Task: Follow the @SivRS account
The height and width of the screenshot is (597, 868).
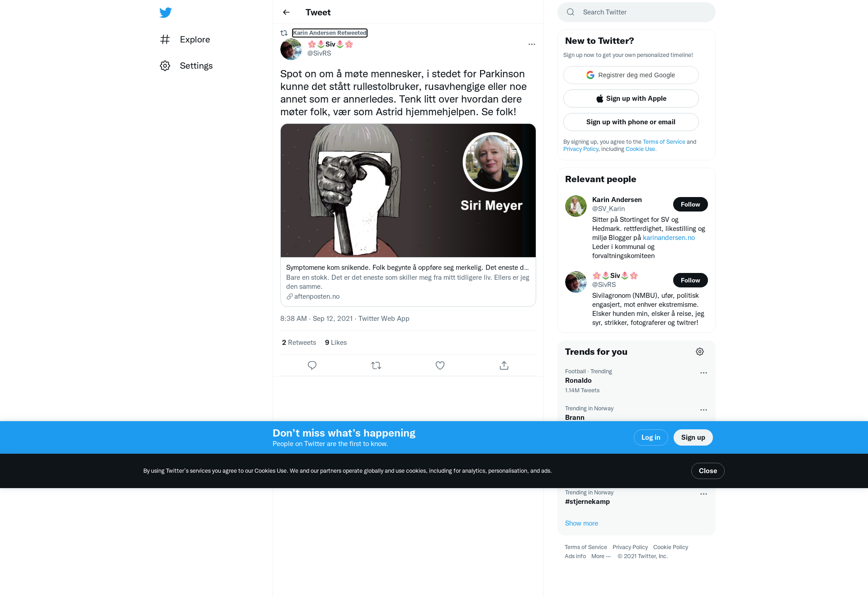Action: click(x=690, y=280)
